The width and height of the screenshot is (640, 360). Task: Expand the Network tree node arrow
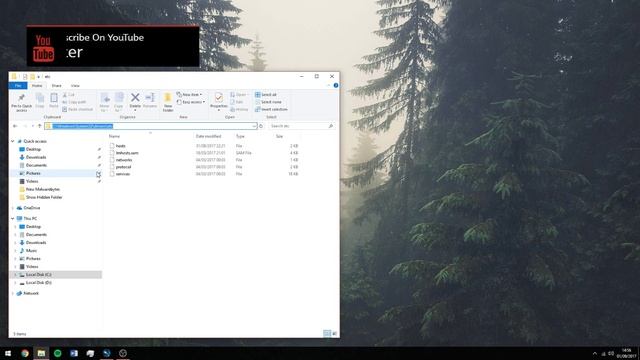tap(13, 293)
